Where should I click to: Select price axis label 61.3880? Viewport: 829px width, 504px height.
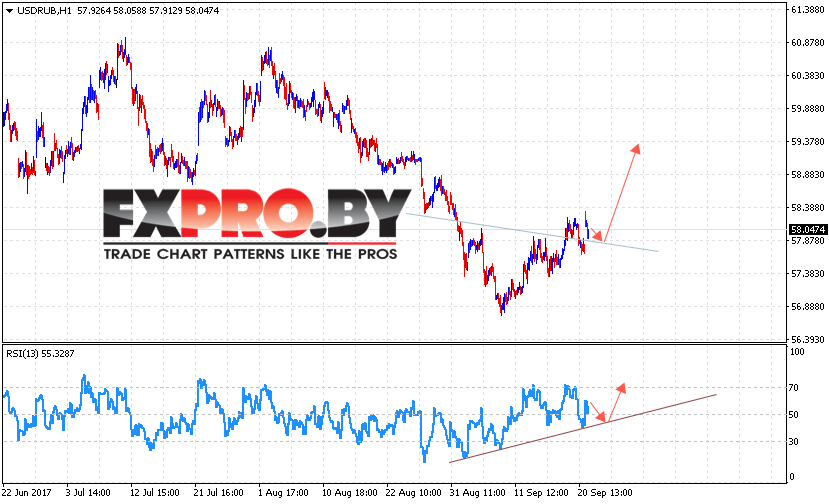point(807,10)
